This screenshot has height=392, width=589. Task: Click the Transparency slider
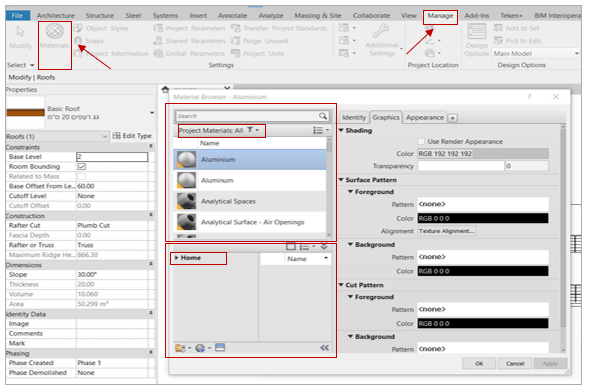(461, 166)
